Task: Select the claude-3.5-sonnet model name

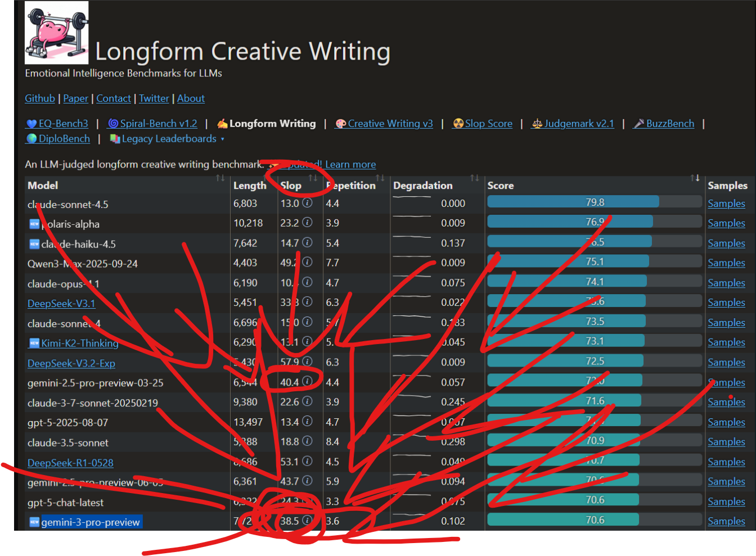Action: tap(68, 443)
